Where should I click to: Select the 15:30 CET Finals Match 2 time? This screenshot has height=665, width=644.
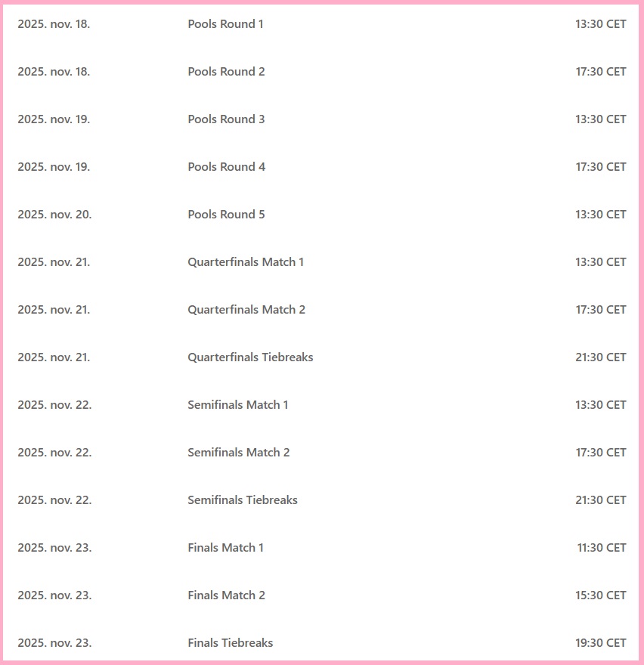pyautogui.click(x=600, y=595)
